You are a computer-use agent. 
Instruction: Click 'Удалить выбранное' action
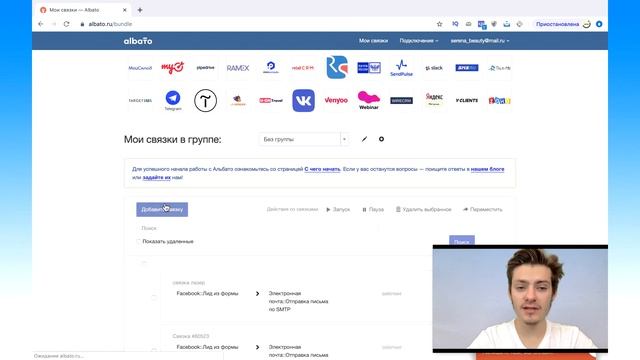pos(424,209)
